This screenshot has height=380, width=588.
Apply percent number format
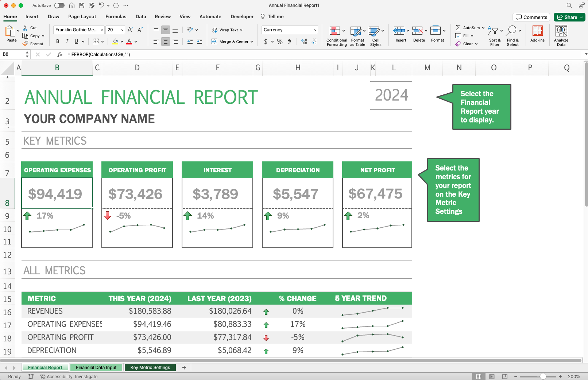tap(280, 42)
